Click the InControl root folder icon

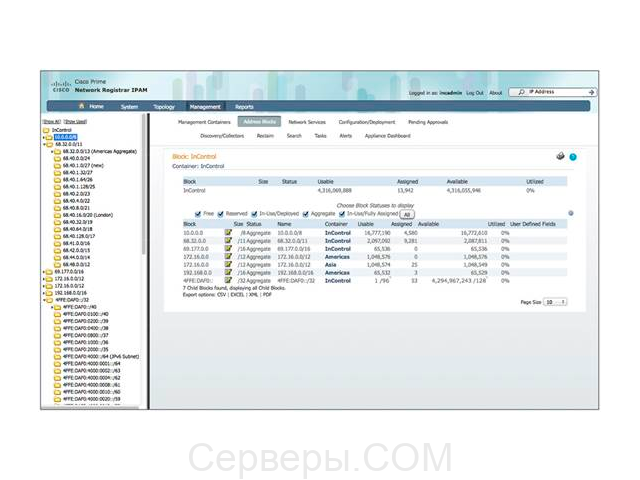[46, 130]
